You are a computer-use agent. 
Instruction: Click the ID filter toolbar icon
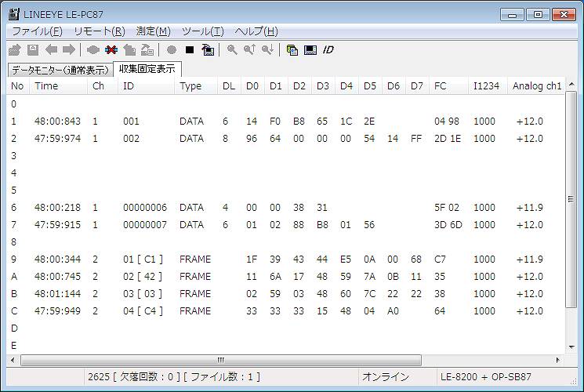328,49
